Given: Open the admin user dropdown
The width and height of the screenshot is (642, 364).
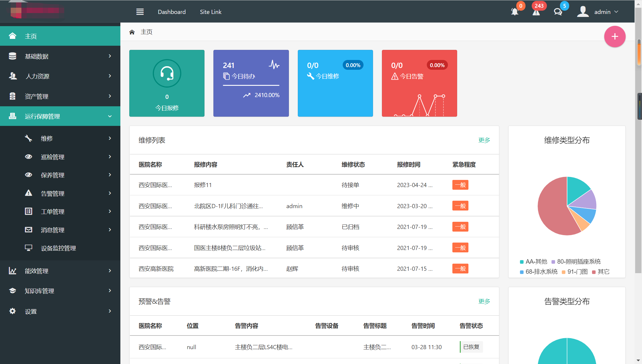Looking at the screenshot, I should click(598, 12).
